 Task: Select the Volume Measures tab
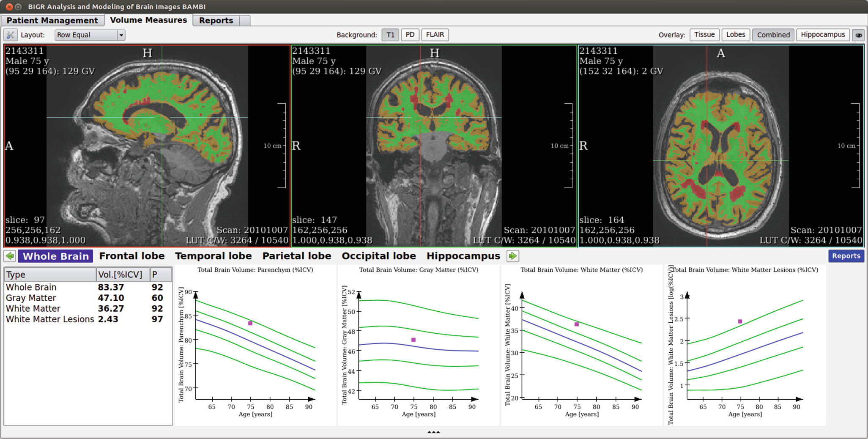[148, 20]
